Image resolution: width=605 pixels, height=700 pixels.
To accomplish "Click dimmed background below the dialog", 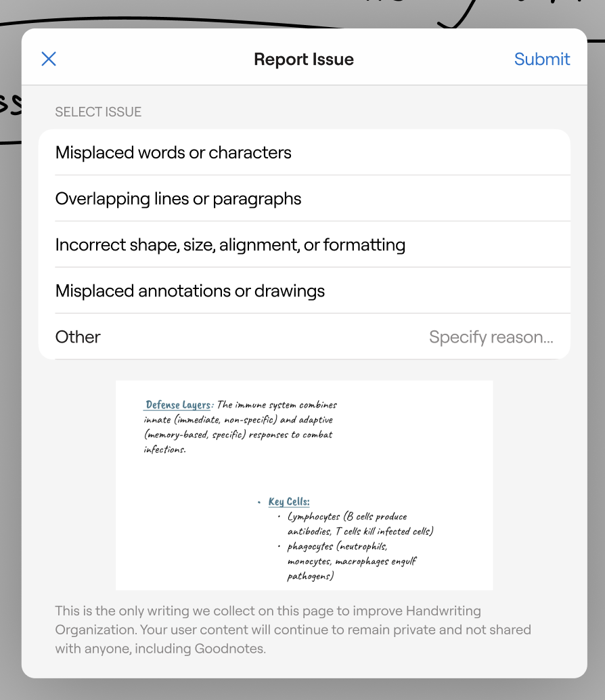I will 302,690.
